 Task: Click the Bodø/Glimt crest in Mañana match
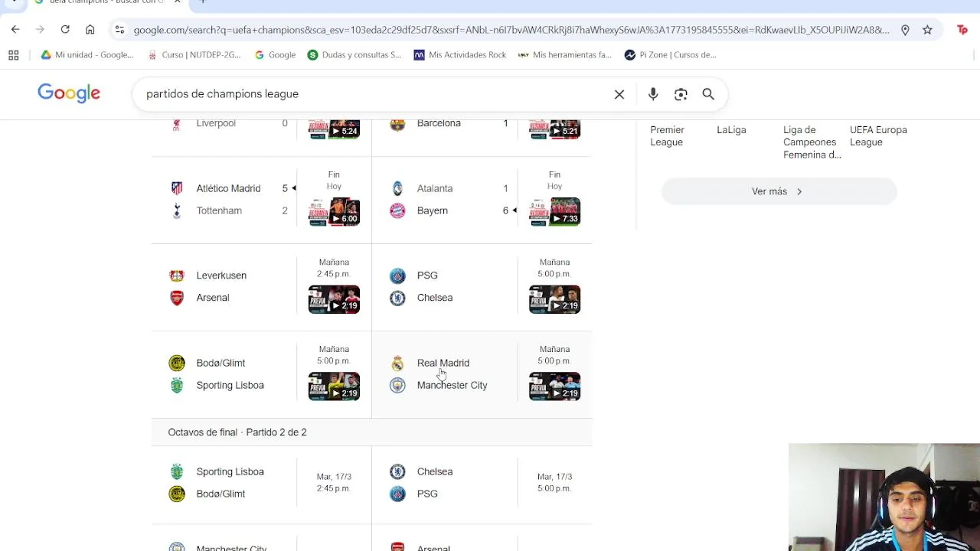(x=177, y=363)
